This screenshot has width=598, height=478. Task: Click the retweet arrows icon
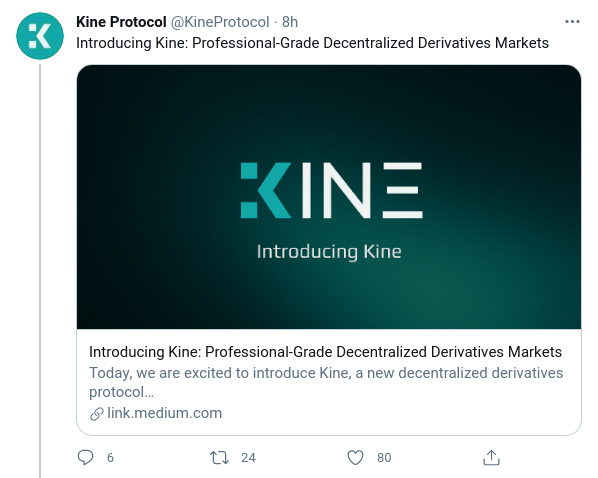click(x=219, y=457)
